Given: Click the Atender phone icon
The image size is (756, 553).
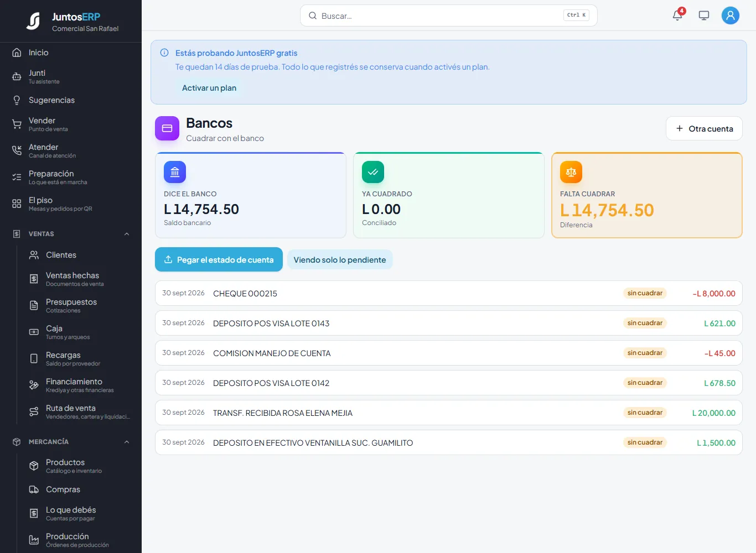Looking at the screenshot, I should 17,151.
